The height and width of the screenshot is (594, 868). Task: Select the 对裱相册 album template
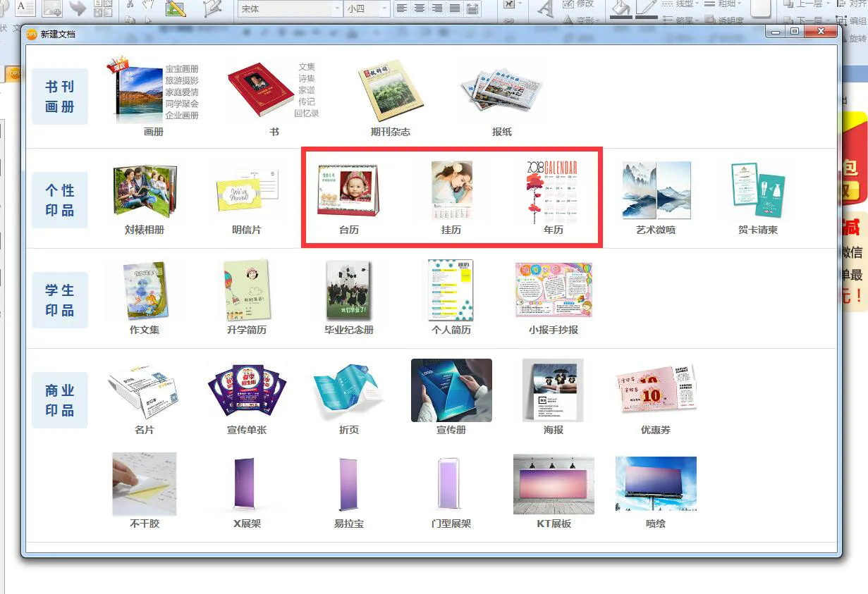click(145, 191)
